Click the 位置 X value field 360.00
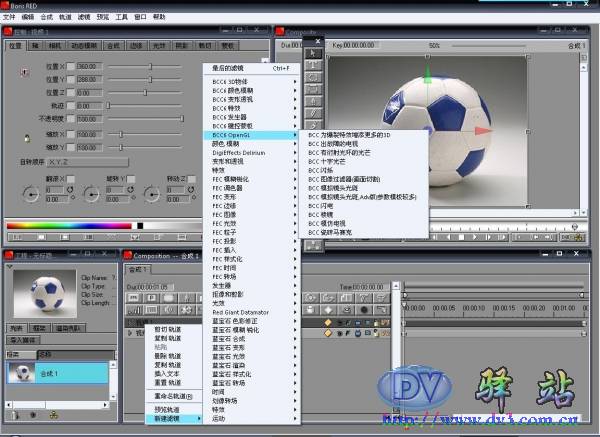Screen dimensions: 600x437 tap(90, 67)
